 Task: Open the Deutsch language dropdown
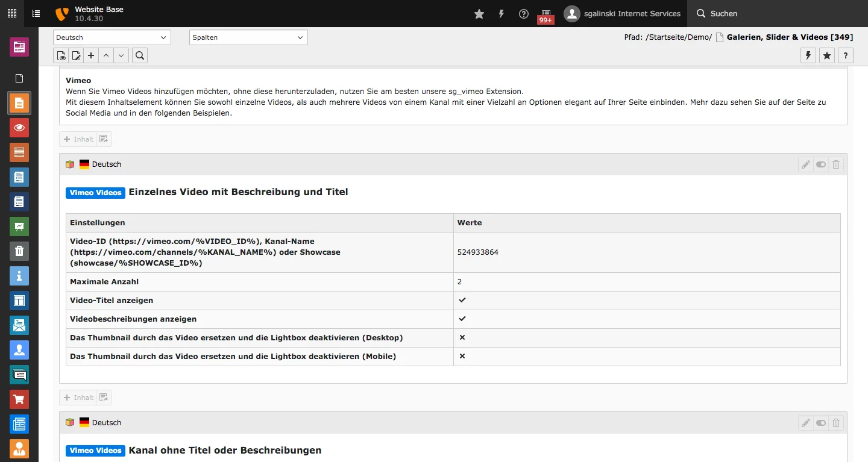(112, 37)
